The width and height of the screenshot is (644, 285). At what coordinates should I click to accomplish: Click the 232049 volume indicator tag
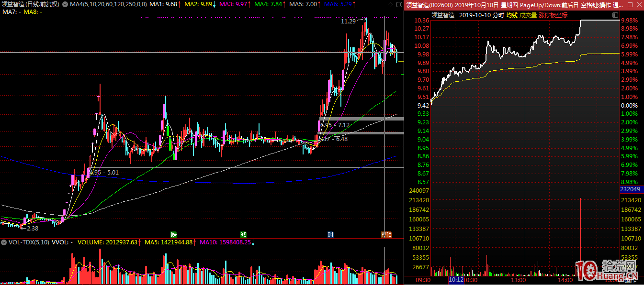point(630,189)
